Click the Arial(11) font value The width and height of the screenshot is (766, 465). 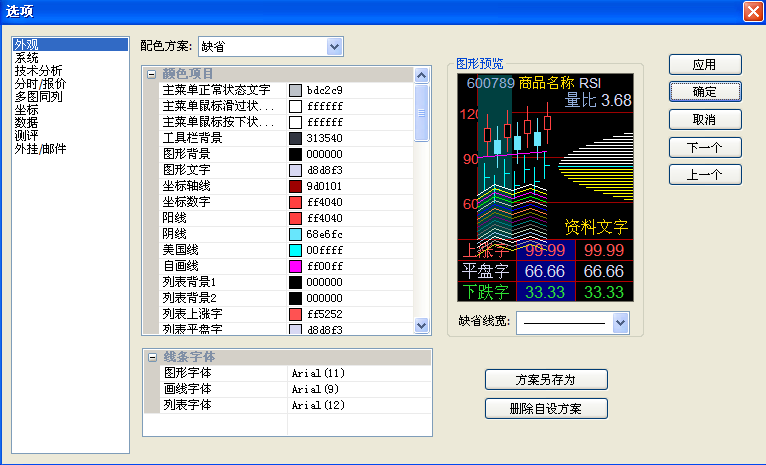pyautogui.click(x=318, y=374)
